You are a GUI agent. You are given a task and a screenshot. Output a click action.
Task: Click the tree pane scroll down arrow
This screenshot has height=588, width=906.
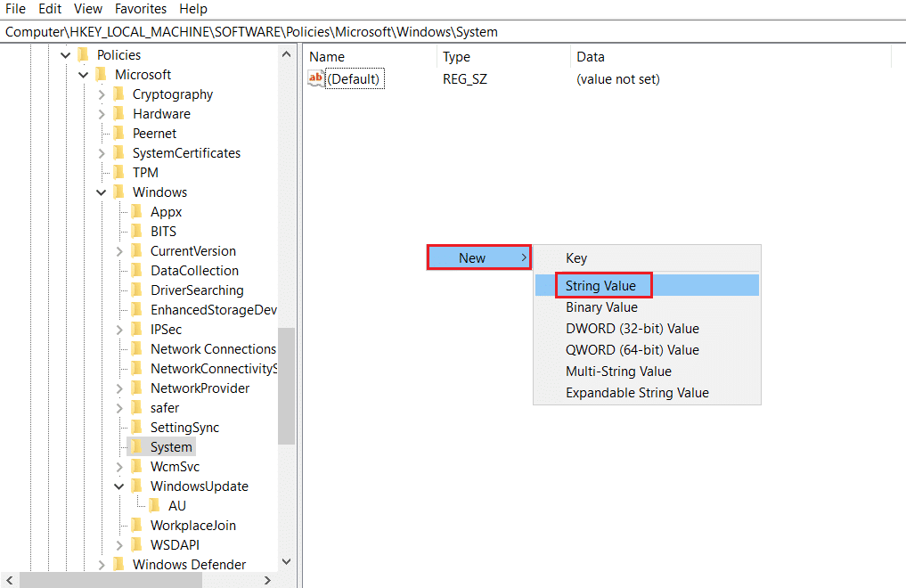pos(286,562)
